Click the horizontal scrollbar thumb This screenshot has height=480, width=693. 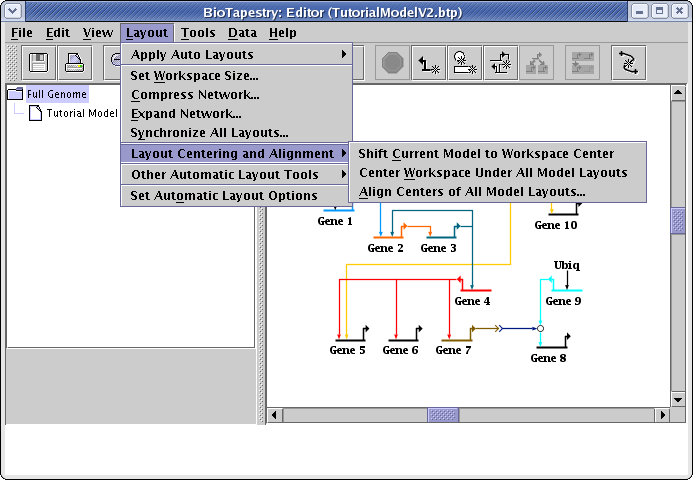click(443, 414)
